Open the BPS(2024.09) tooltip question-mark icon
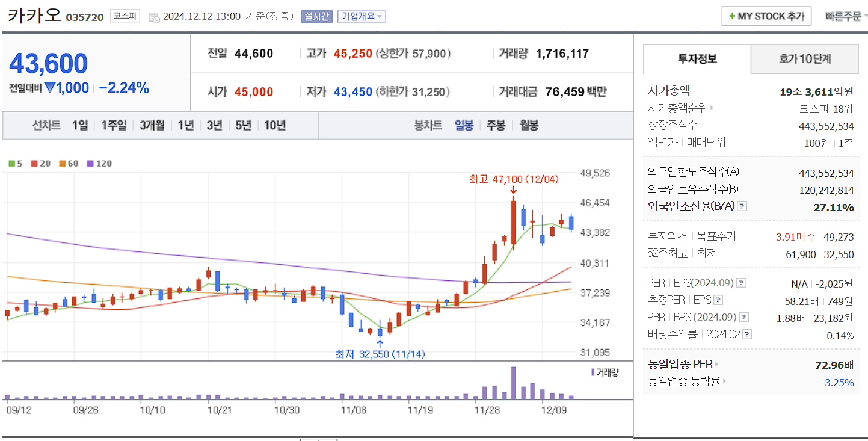 pos(744,317)
